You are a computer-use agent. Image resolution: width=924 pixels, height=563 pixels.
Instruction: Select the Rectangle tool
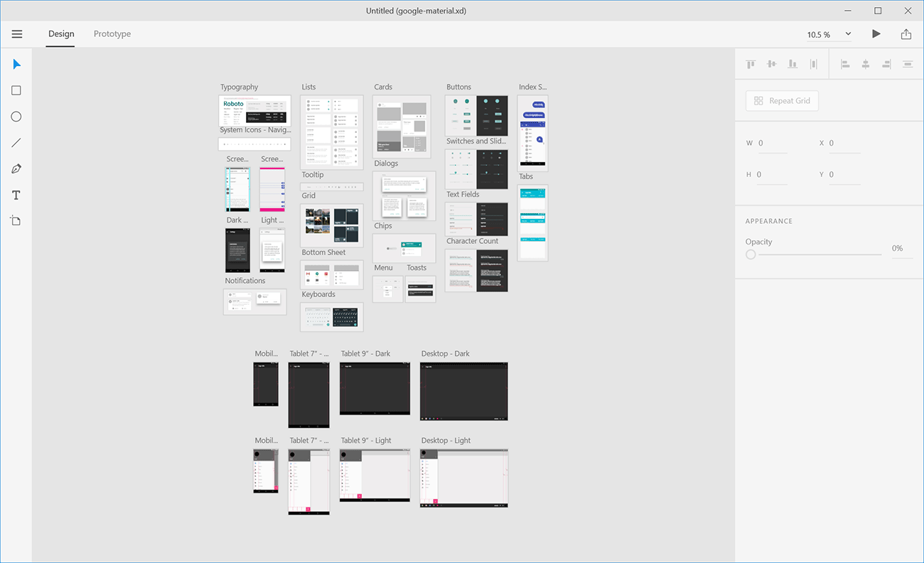pyautogui.click(x=16, y=90)
